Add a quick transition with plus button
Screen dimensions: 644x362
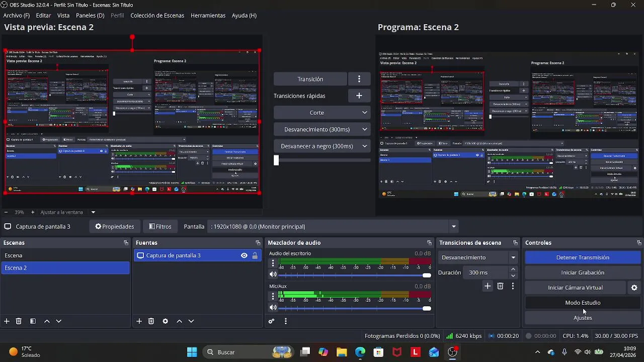point(359,96)
